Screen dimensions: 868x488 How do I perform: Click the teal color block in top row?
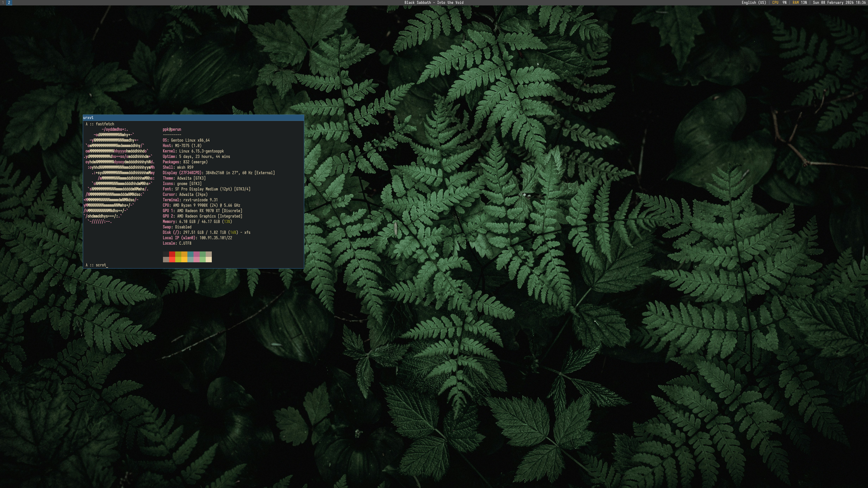click(x=190, y=254)
